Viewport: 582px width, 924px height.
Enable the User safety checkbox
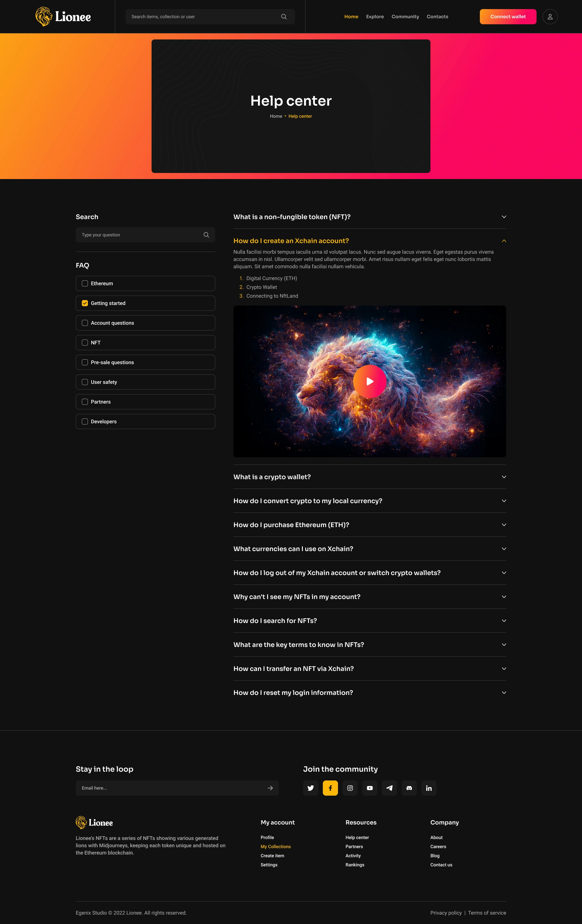(x=85, y=382)
